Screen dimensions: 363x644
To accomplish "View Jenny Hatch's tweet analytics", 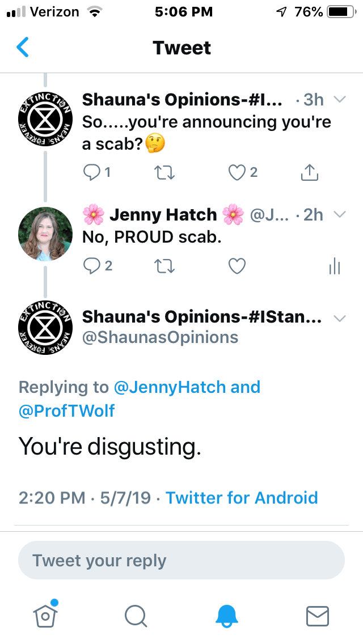I will (x=334, y=266).
